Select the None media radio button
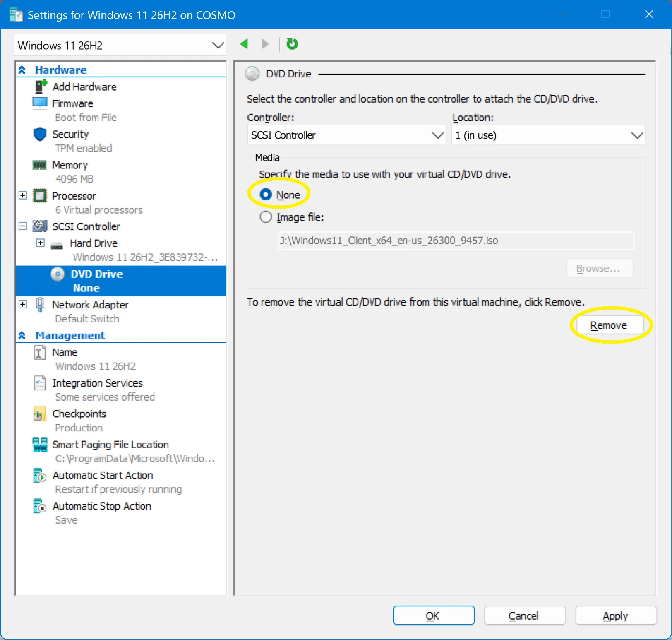672x640 pixels. pyautogui.click(x=266, y=195)
